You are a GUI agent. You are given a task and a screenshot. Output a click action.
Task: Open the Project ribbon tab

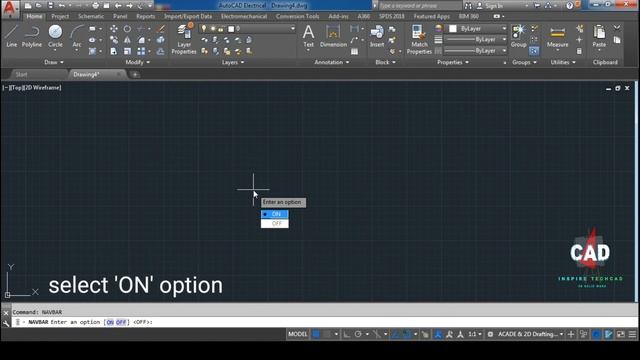click(x=60, y=16)
